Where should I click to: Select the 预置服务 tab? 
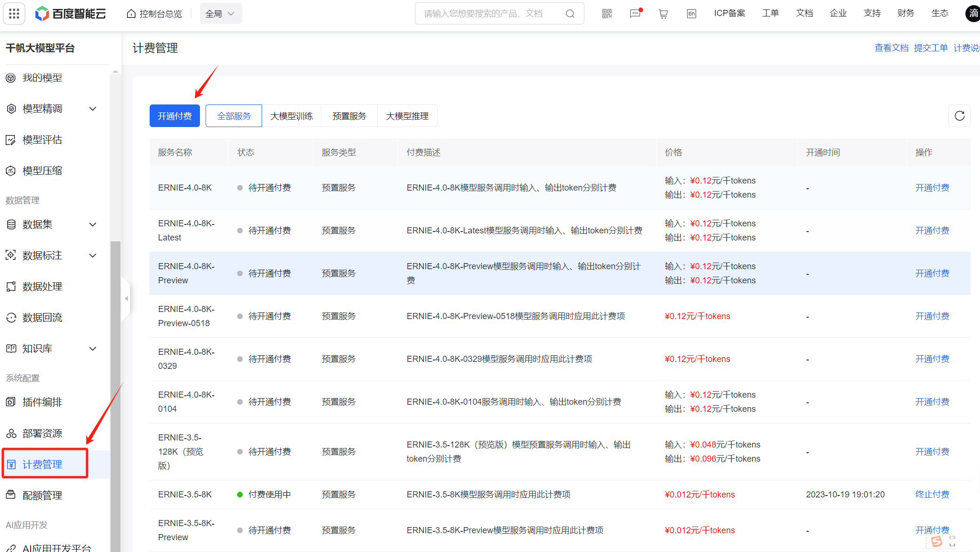tap(349, 116)
